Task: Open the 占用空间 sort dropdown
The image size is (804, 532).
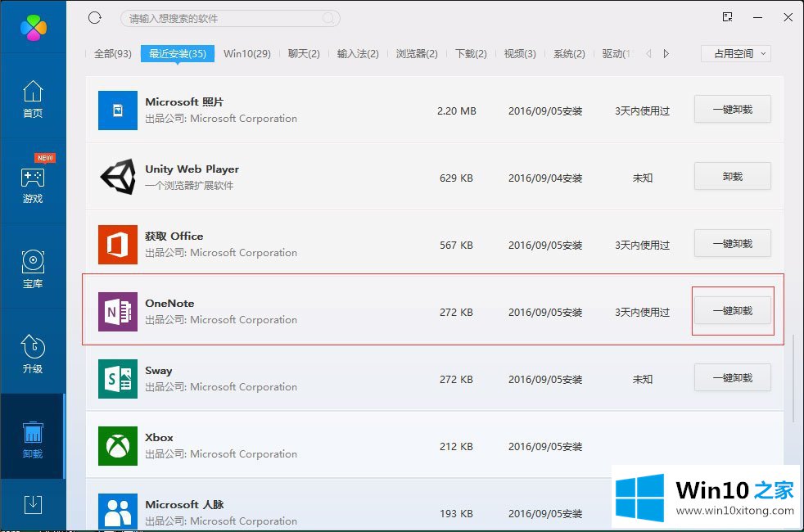Action: click(736, 54)
